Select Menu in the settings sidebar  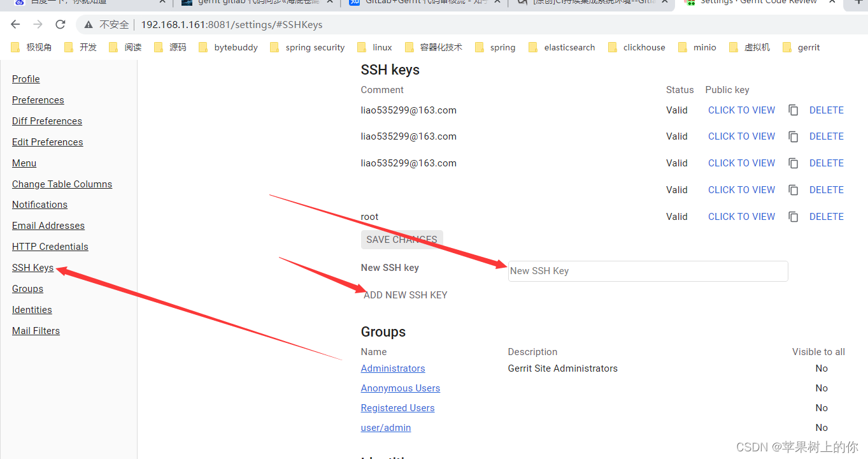tap(24, 163)
